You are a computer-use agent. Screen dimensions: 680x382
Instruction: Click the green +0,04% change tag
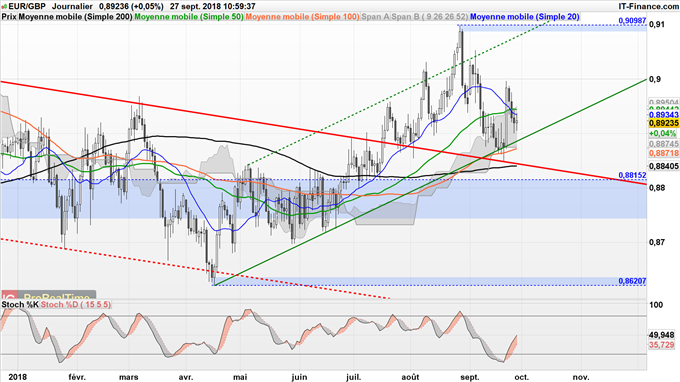click(x=663, y=133)
